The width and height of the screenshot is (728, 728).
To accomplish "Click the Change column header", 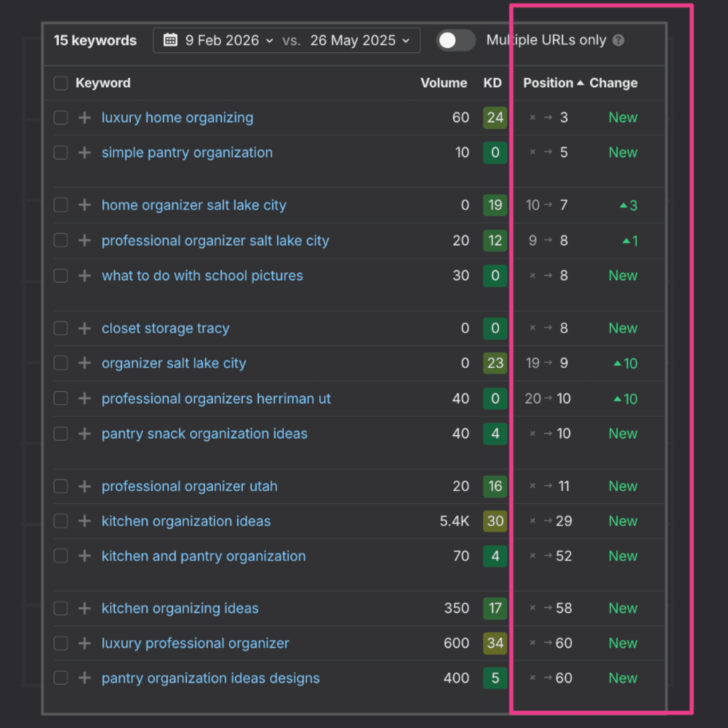I will 613,83.
